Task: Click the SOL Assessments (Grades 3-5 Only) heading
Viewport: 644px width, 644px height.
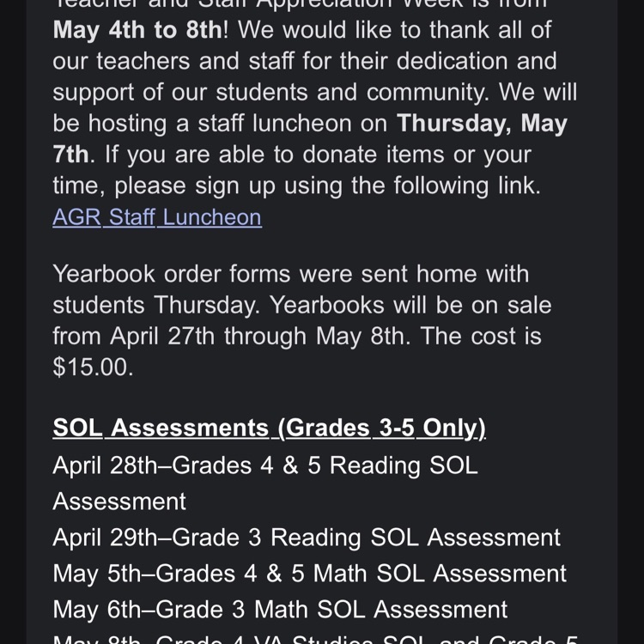Action: point(269,428)
